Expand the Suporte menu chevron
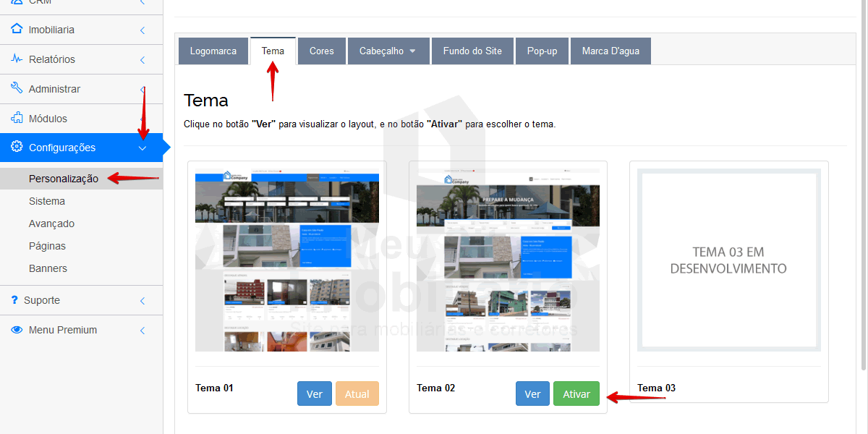The height and width of the screenshot is (434, 868). (142, 301)
